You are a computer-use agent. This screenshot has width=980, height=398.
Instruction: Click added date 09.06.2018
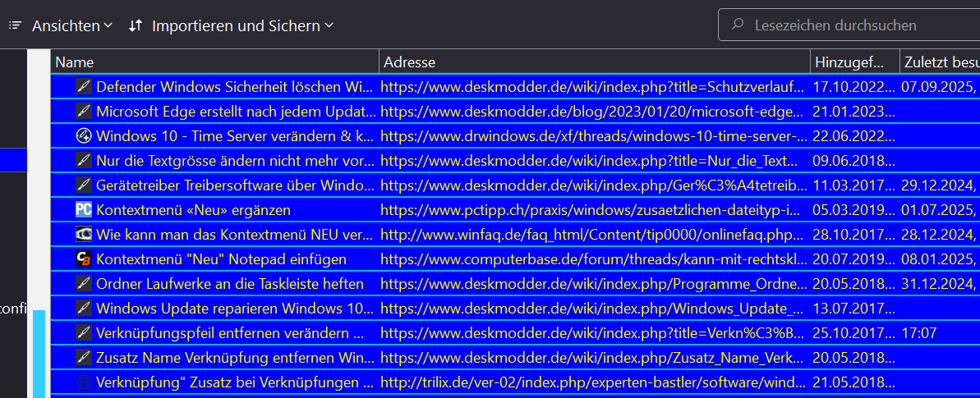tap(853, 161)
